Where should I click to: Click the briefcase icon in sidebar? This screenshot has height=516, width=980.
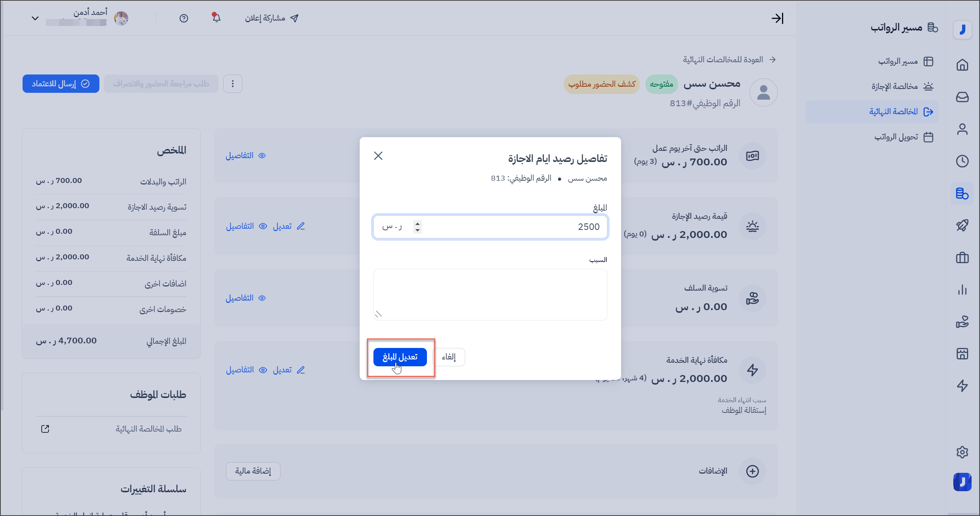click(962, 258)
